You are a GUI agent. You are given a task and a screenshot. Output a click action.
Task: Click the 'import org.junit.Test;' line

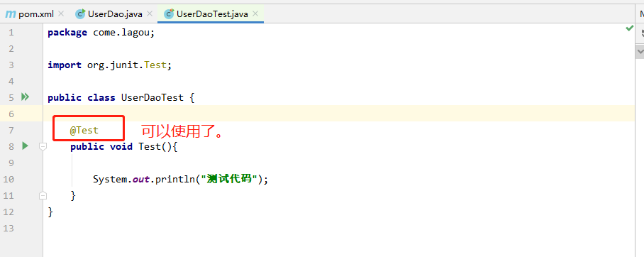(109, 65)
